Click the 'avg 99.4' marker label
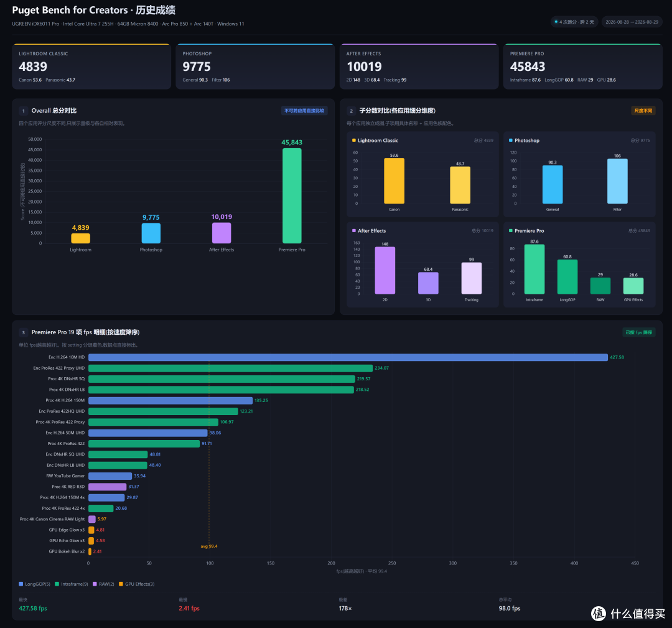This screenshot has height=628, width=672. 209,546
